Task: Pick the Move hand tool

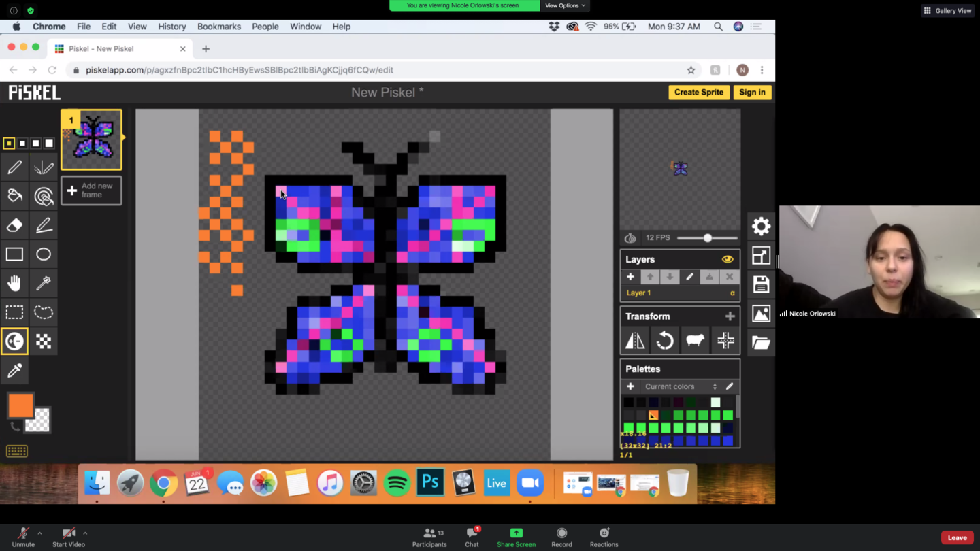Action: pyautogui.click(x=14, y=283)
